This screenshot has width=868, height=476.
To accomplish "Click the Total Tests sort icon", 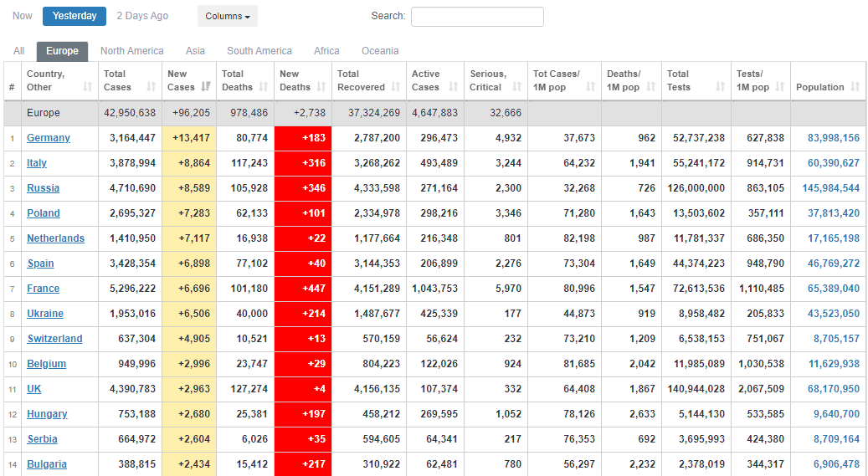I will click(x=720, y=87).
